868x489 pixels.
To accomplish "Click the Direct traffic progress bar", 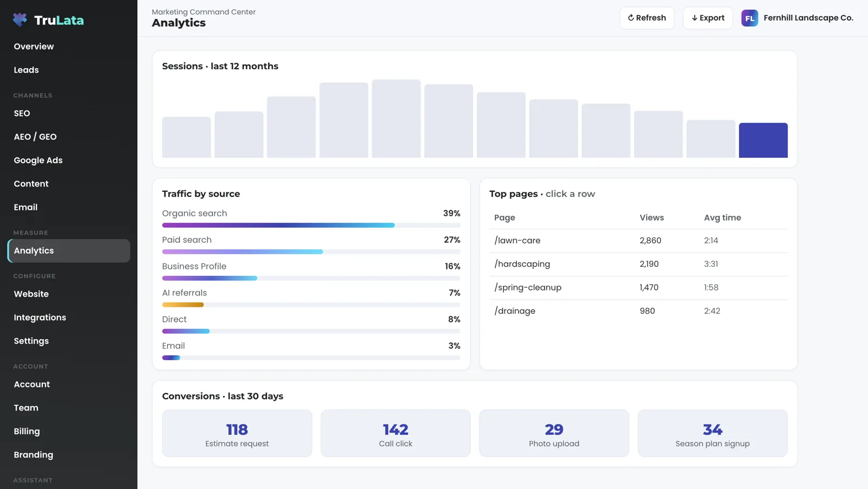I will pyautogui.click(x=311, y=331).
